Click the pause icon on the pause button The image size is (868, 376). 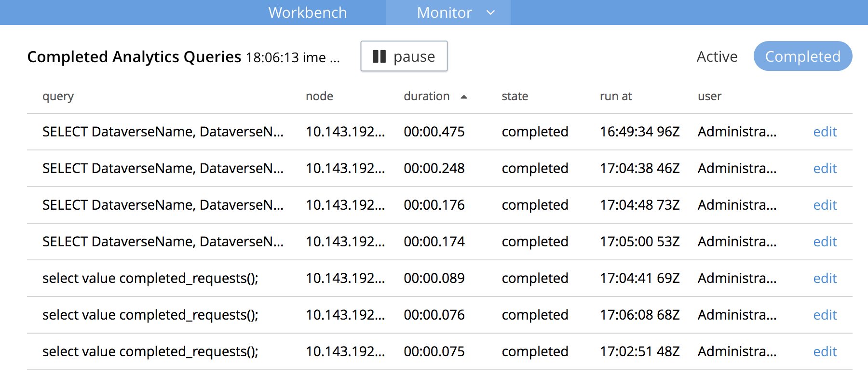pos(380,56)
